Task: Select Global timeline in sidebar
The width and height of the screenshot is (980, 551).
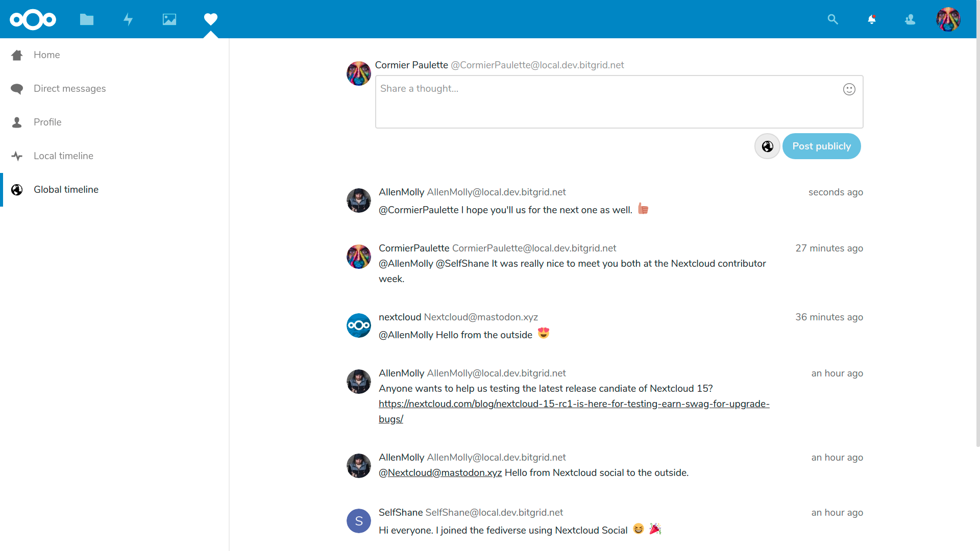Action: click(x=66, y=189)
